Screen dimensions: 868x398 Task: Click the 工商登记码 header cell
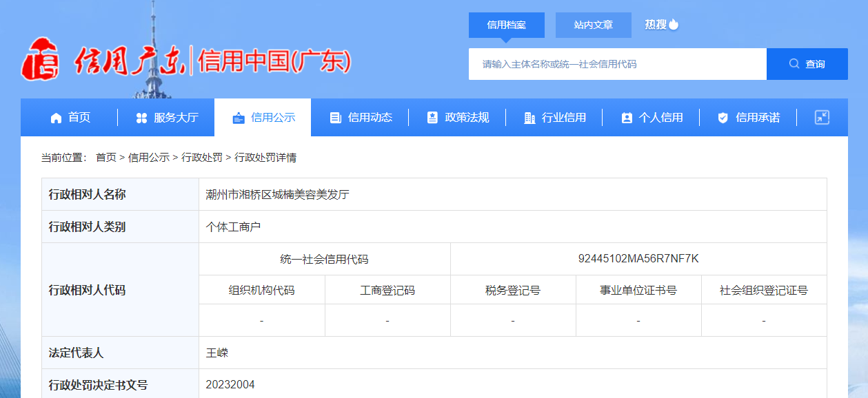(x=387, y=291)
